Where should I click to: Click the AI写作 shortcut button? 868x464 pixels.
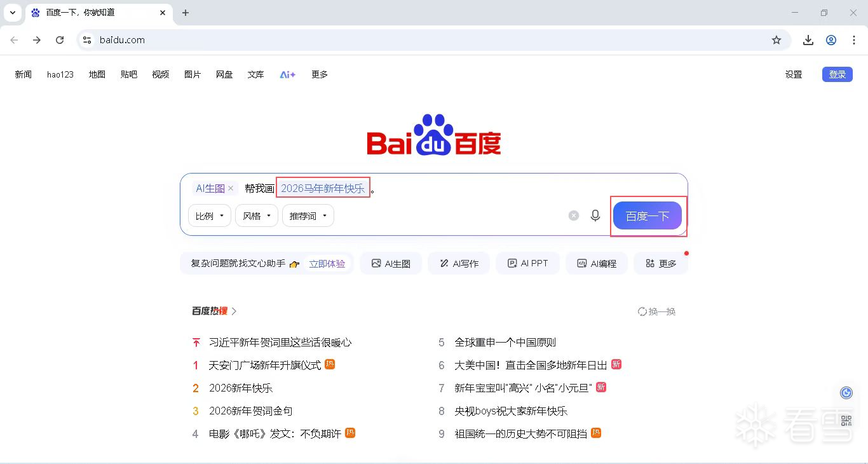[x=459, y=263]
